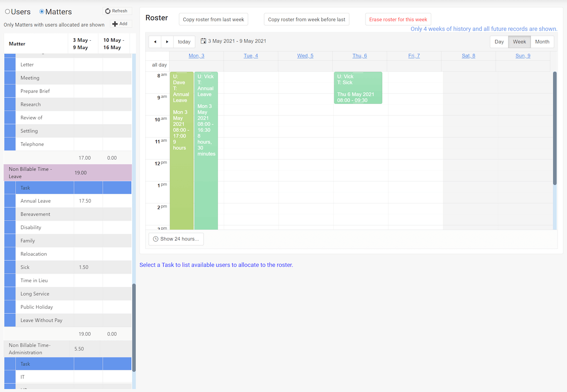This screenshot has width=567, height=392.
Task: Select the Time in Lieu row
Action: (x=68, y=280)
